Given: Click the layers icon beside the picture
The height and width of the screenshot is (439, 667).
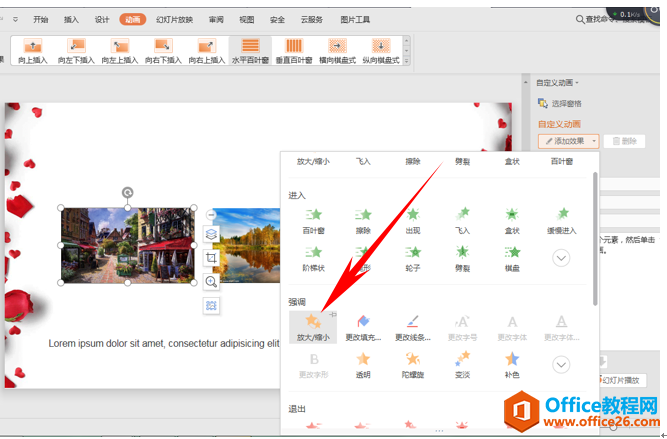Looking at the screenshot, I should coord(211,234).
